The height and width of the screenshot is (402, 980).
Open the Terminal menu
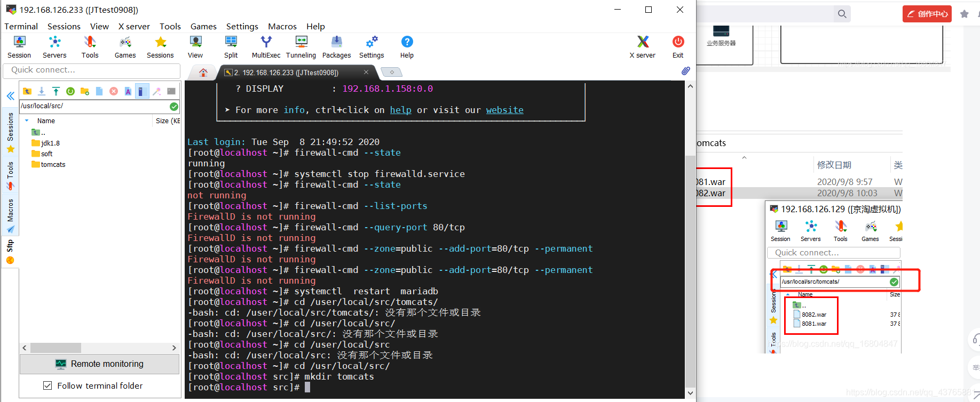pyautogui.click(x=21, y=26)
